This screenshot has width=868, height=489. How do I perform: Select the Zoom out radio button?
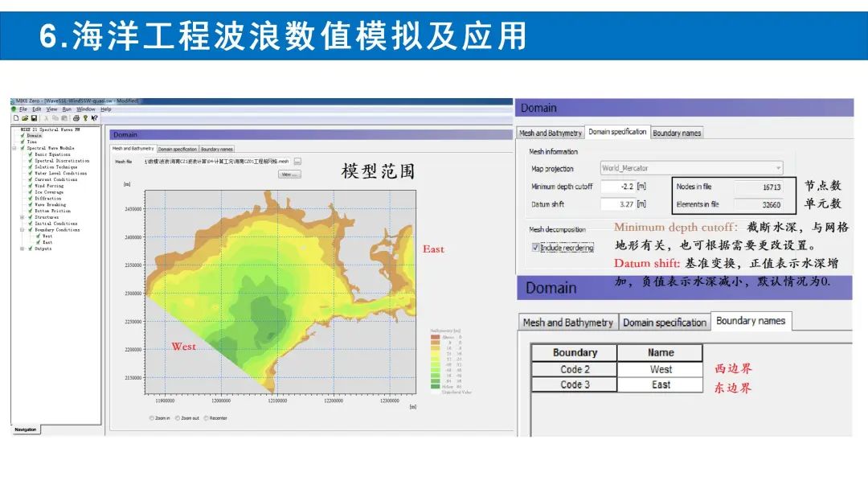coord(177,418)
